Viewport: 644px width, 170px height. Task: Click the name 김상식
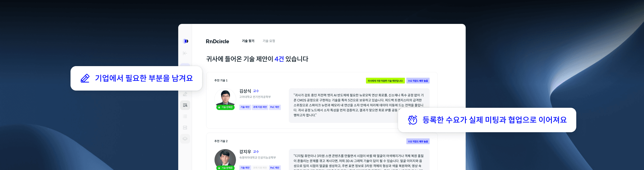[x=245, y=91]
